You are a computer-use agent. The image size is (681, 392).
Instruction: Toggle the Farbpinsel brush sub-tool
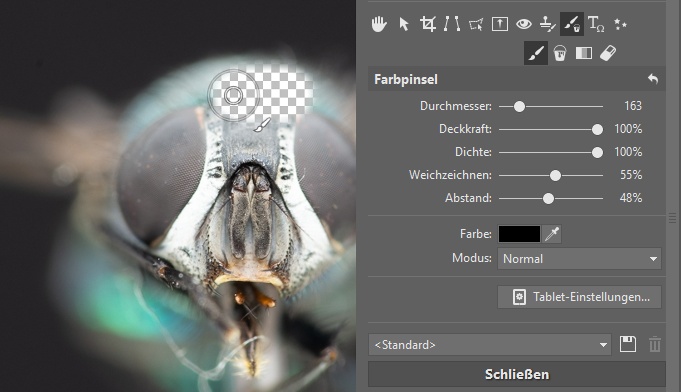[x=536, y=53]
